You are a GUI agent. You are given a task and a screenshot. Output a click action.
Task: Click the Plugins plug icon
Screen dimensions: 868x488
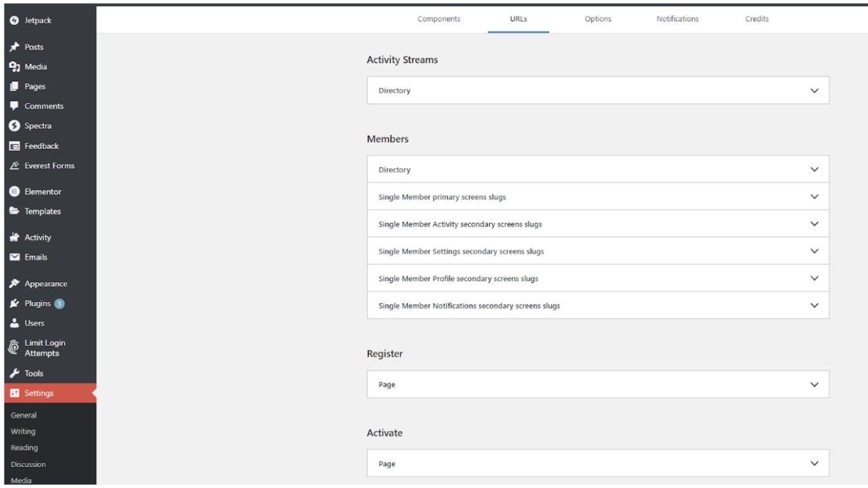[14, 304]
